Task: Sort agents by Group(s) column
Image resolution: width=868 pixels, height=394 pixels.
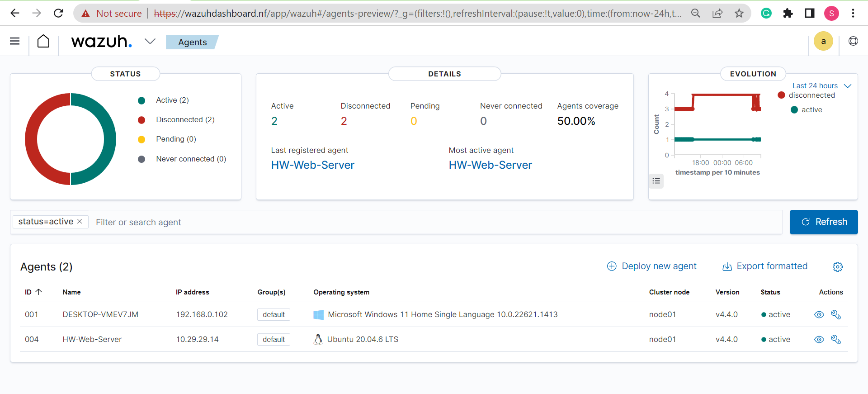Action: pos(272,292)
